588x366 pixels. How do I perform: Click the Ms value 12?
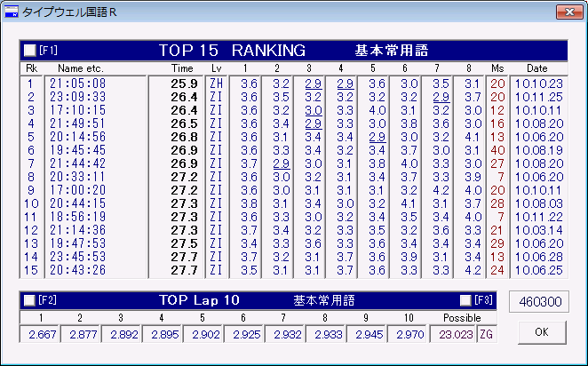coord(497,110)
